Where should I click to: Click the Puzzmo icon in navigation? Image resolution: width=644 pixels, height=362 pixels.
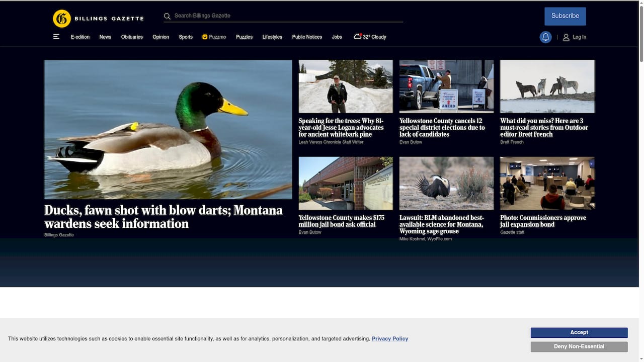point(205,37)
